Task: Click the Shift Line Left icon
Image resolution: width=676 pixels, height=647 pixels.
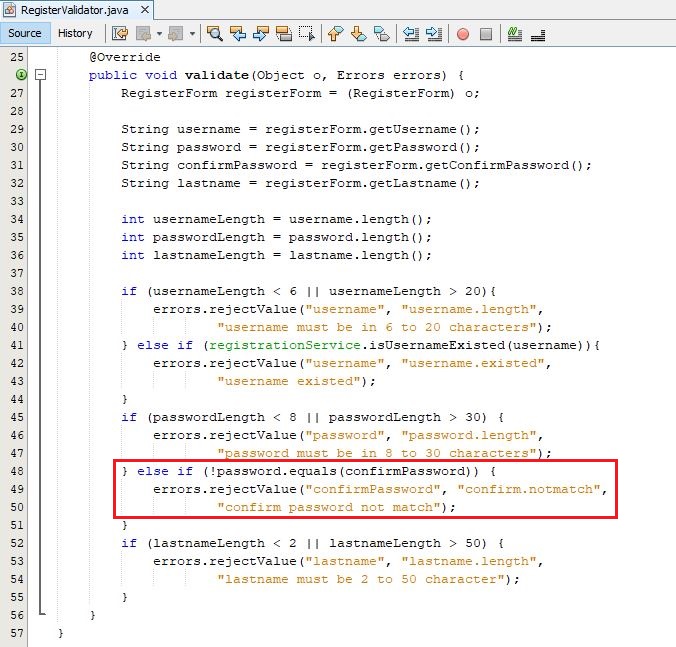Action: tap(411, 33)
